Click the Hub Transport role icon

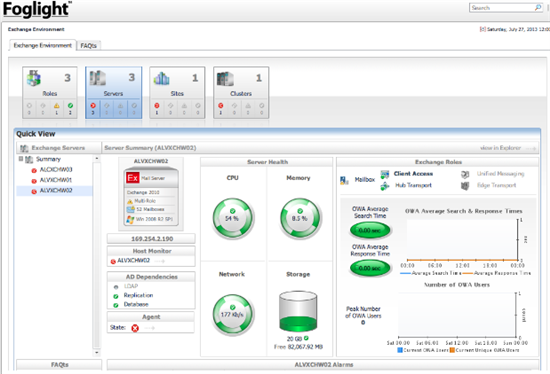[x=385, y=186]
